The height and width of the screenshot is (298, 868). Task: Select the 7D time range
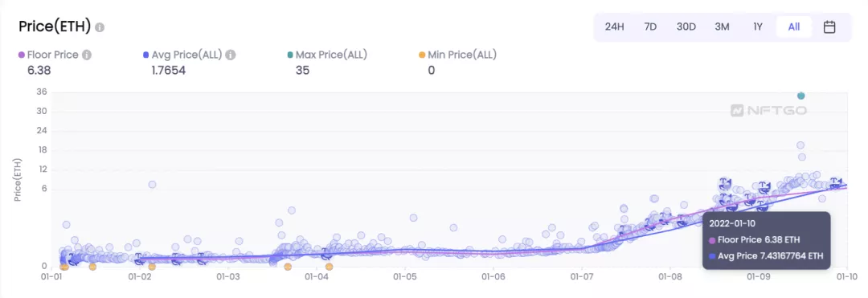coord(650,27)
